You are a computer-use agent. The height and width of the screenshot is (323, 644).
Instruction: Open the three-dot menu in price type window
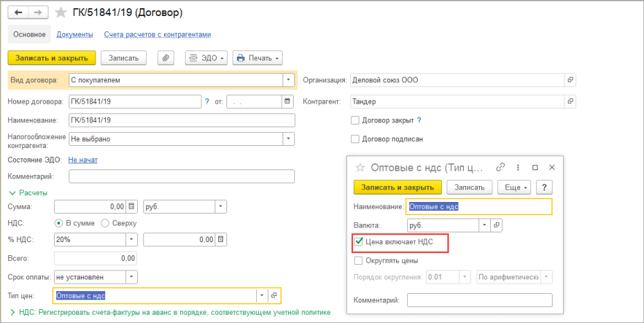click(518, 167)
